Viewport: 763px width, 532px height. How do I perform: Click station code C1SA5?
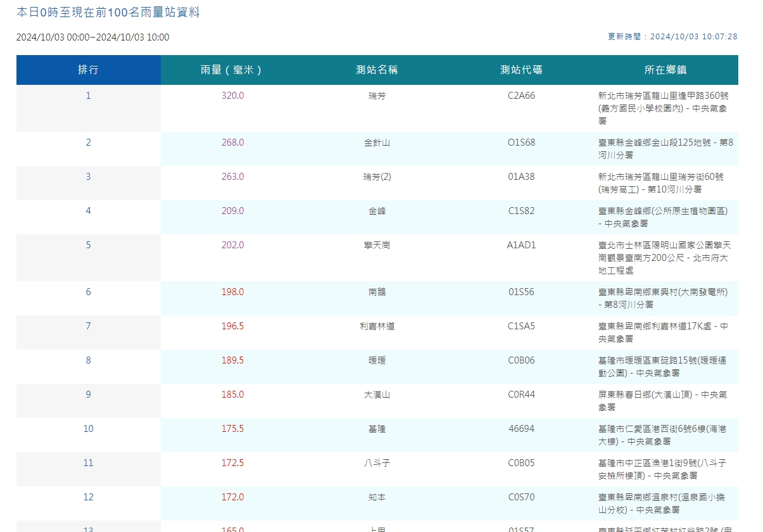pos(521,326)
